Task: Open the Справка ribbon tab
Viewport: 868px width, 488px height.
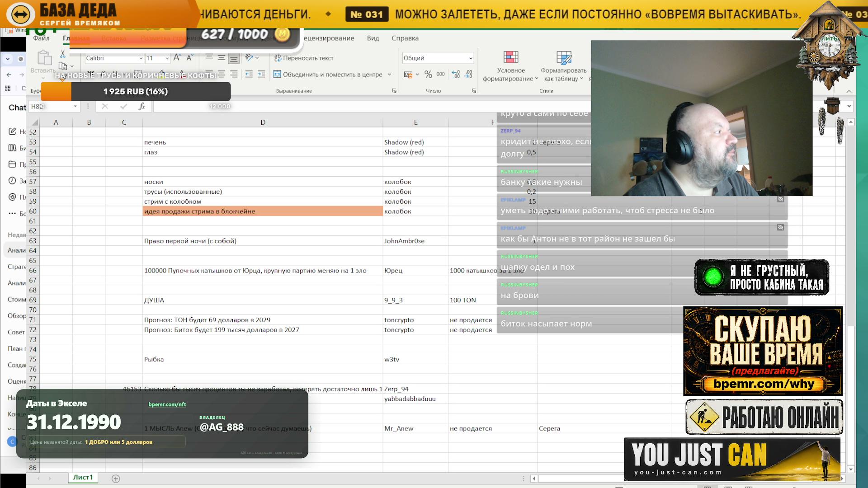Action: coord(405,38)
